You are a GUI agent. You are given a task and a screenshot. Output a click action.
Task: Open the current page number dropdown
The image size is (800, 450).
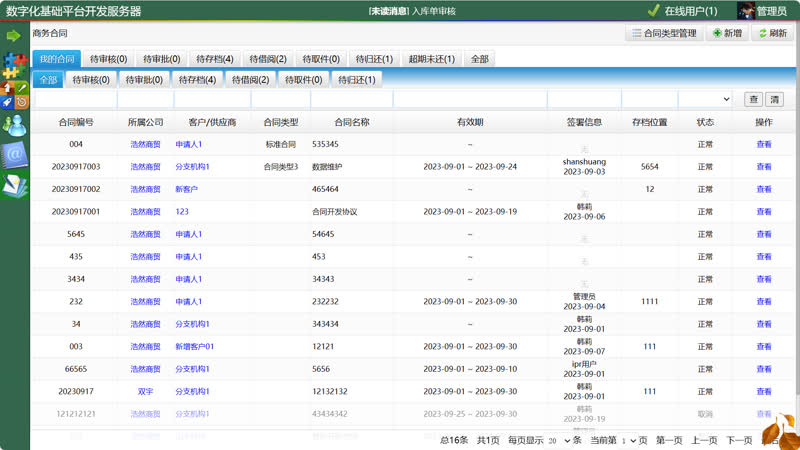(628, 440)
